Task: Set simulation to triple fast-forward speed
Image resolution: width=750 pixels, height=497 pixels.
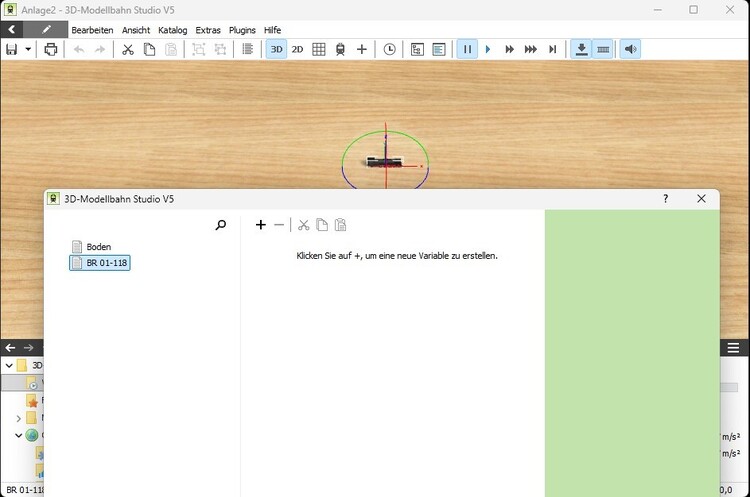Action: click(530, 49)
